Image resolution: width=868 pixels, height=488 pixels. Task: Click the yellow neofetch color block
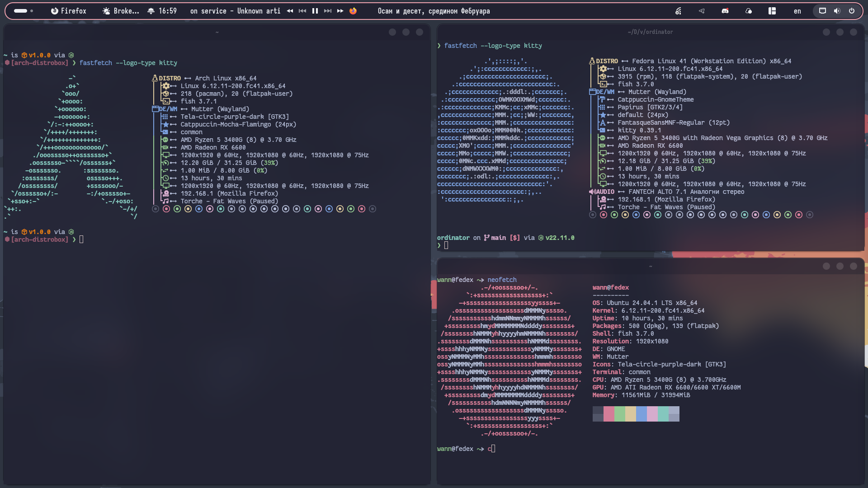pos(630,414)
